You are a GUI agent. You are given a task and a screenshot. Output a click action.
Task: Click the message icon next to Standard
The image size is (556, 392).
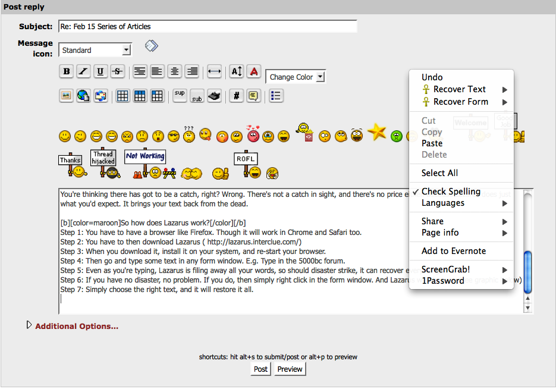152,46
